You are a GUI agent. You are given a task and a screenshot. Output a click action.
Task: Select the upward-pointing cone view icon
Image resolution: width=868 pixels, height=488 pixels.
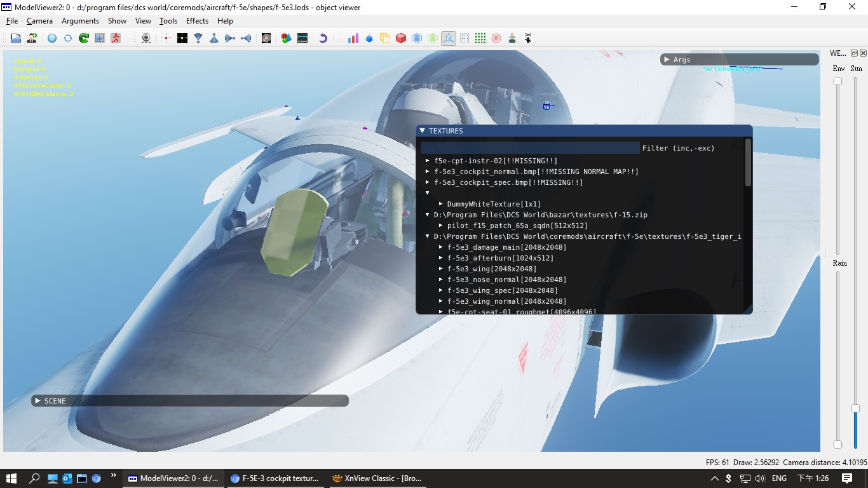click(214, 38)
